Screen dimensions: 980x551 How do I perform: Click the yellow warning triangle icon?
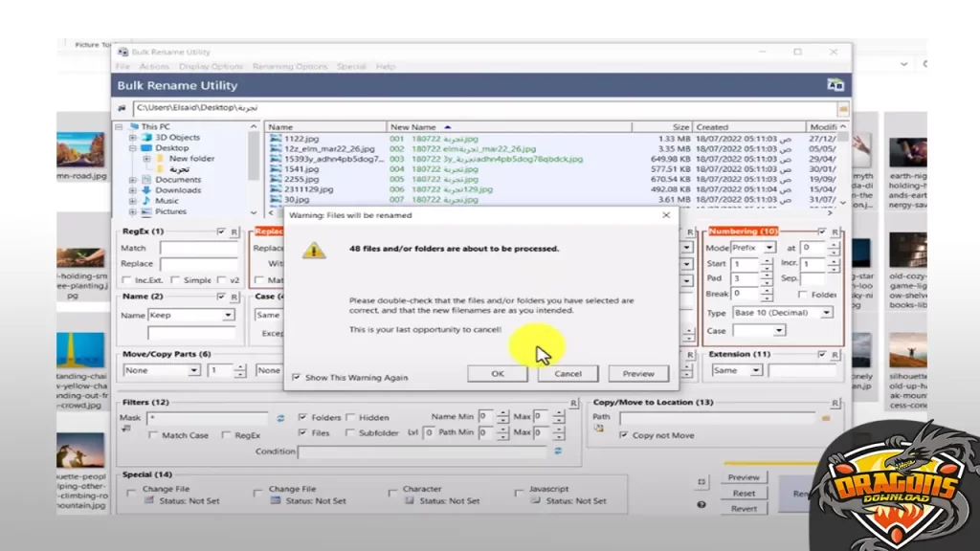pos(314,251)
